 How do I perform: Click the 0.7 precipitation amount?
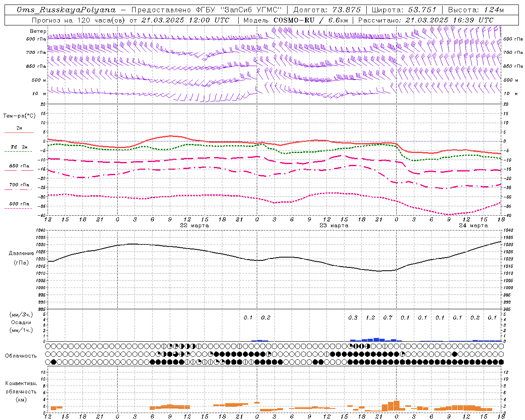click(388, 317)
